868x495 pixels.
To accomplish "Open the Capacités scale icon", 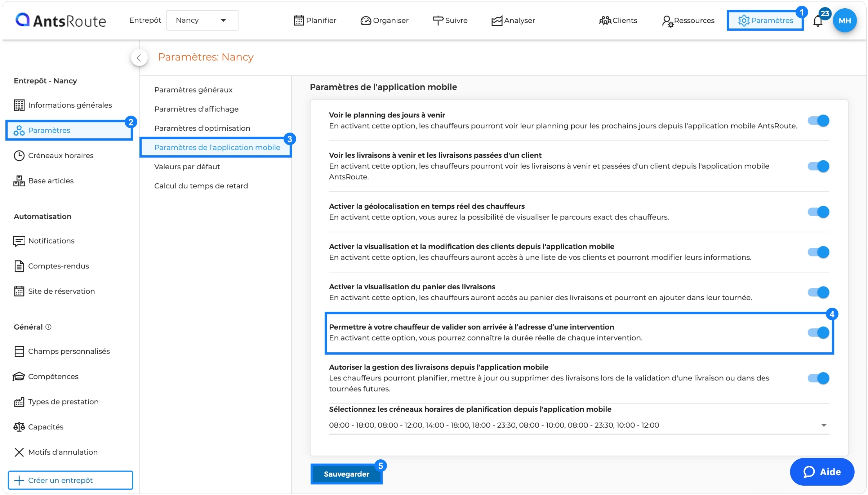I will coord(19,427).
